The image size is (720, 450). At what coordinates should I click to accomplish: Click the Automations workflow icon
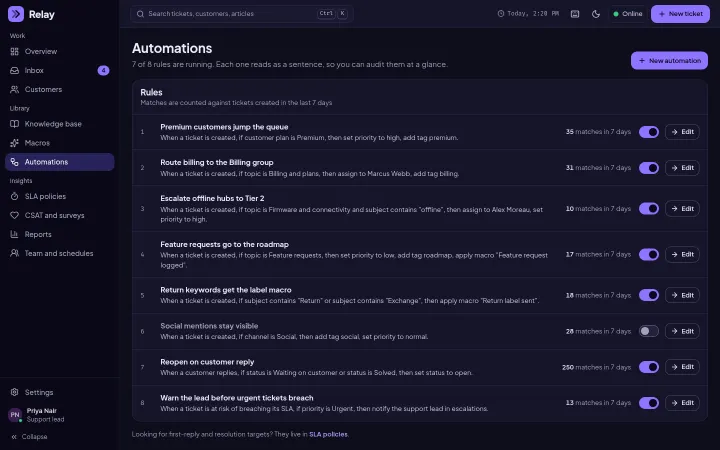click(x=15, y=162)
